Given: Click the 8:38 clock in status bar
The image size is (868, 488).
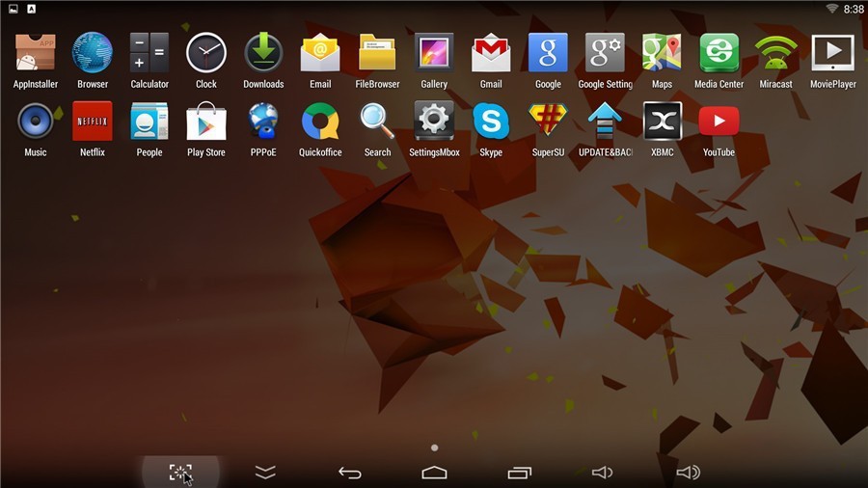Looking at the screenshot, I should pyautogui.click(x=854, y=9).
